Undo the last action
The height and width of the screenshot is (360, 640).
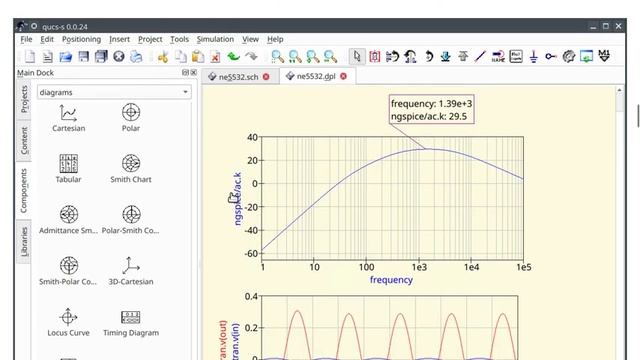point(233,56)
